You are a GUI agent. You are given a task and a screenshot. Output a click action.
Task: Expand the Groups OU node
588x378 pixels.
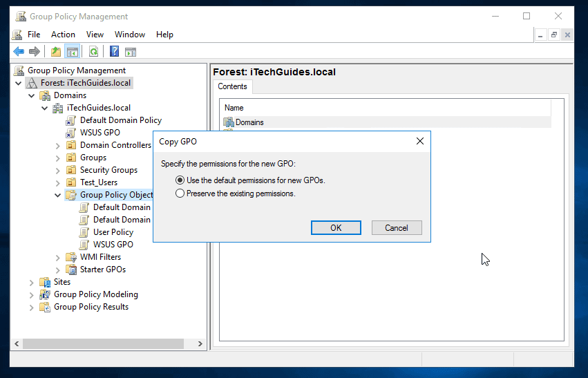pyautogui.click(x=58, y=158)
